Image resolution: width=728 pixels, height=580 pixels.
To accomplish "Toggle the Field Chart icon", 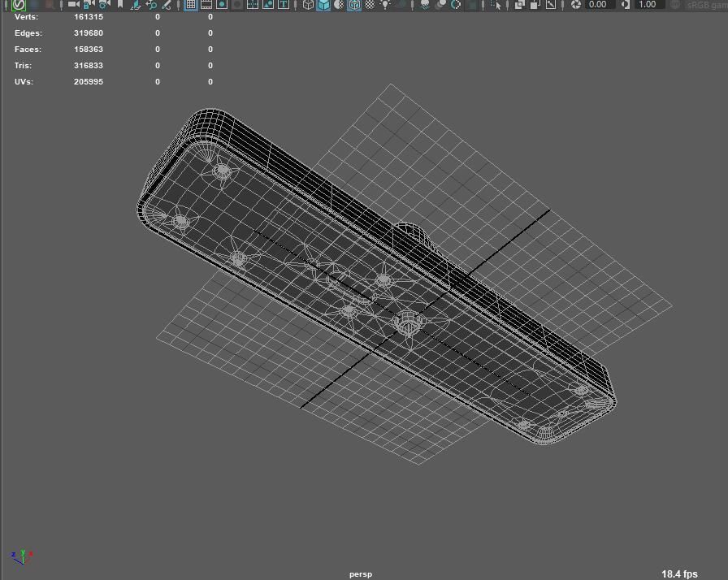I will pyautogui.click(x=253, y=5).
